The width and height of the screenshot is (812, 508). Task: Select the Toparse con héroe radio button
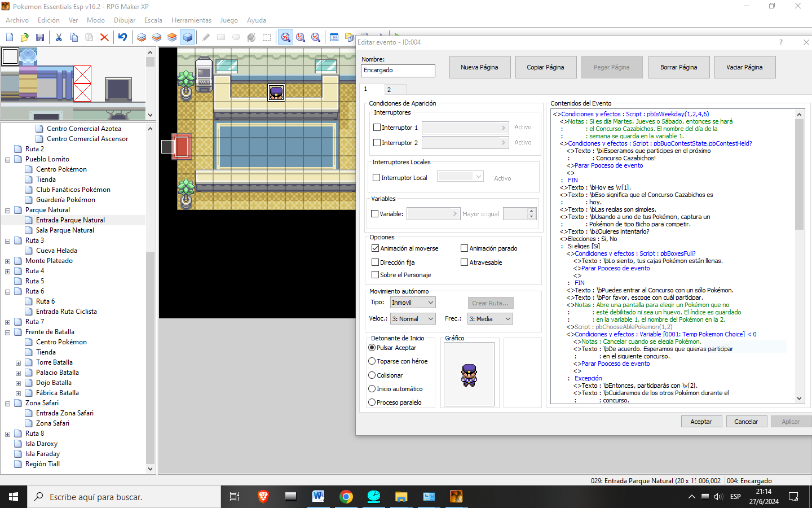point(372,361)
